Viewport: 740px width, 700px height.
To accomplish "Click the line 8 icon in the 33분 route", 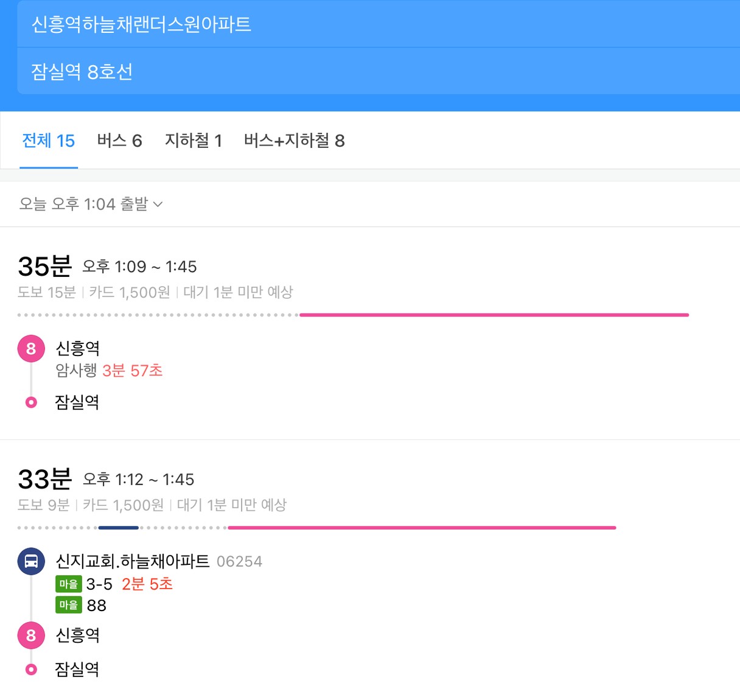I will coord(31,635).
